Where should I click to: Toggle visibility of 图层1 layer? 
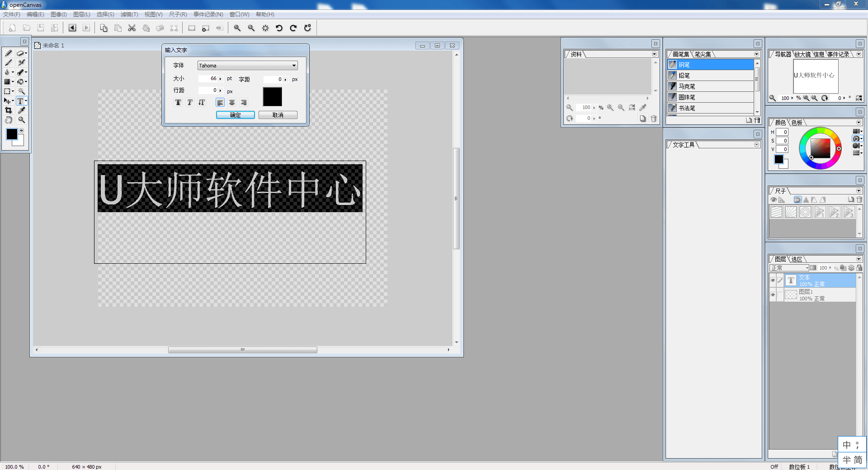[x=773, y=295]
